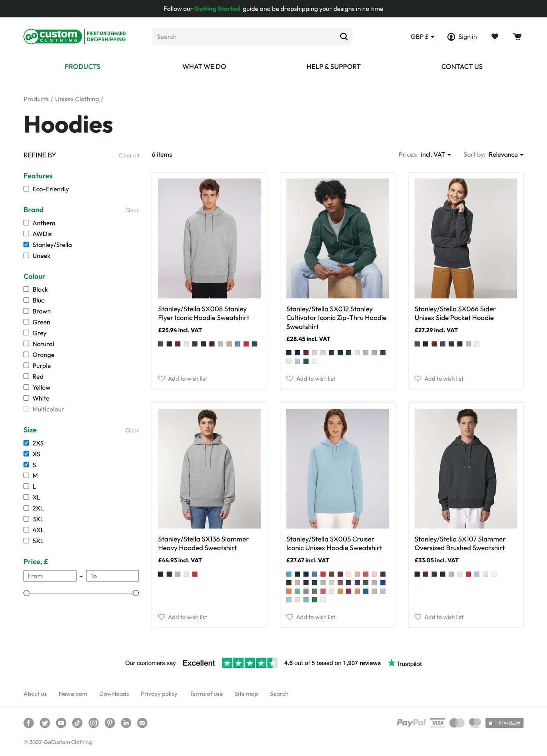Viewport: 547px width, 756px height.
Task: Pick the red swatch on SX136 Slammer
Action: pos(195,574)
